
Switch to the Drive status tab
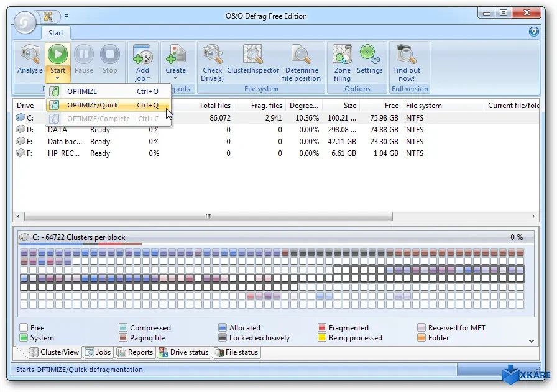pos(183,352)
